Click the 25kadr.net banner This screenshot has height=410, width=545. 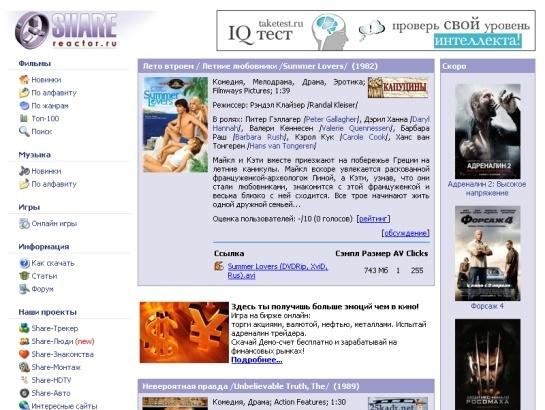(x=398, y=404)
